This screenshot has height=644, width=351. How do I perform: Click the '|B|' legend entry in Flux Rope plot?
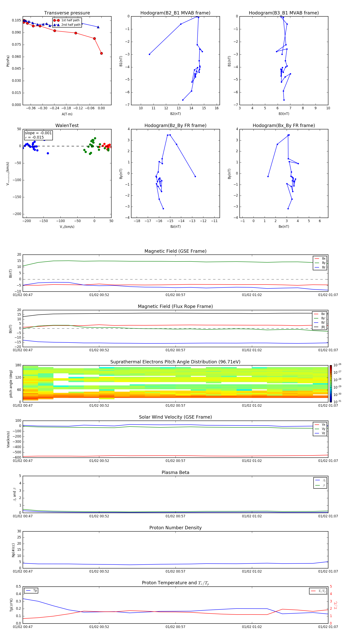[320, 327]
